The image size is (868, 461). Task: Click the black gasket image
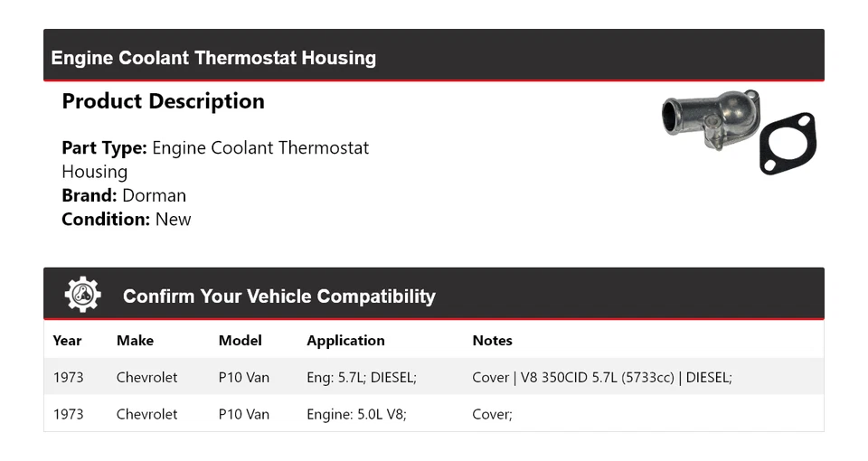(787, 143)
